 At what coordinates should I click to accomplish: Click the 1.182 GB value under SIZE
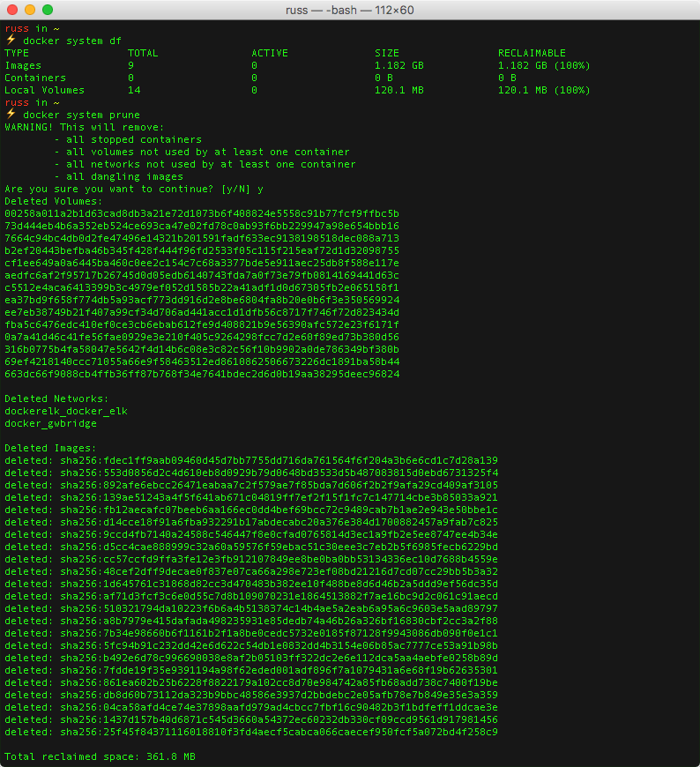pyautogui.click(x=398, y=65)
